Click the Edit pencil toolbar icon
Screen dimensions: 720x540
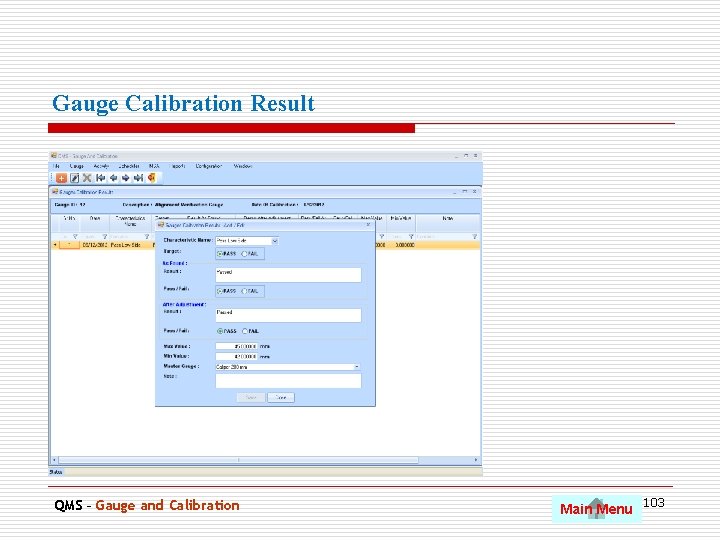[x=74, y=178]
